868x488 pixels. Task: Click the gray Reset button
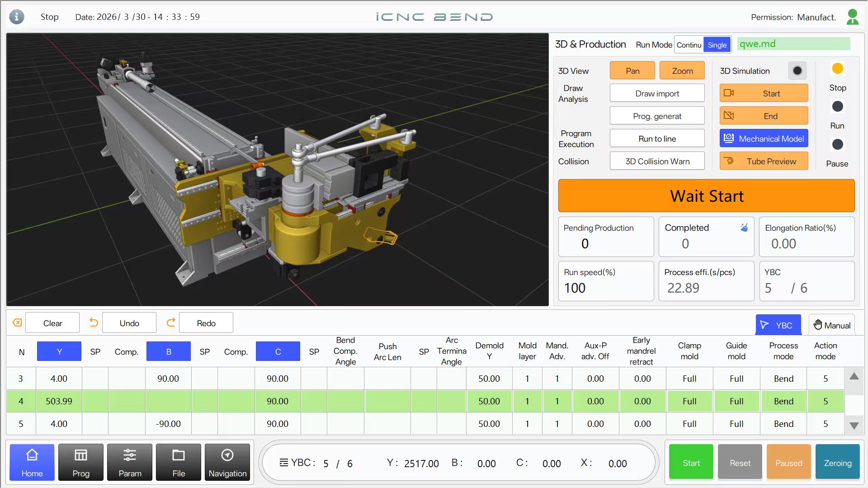click(x=740, y=462)
